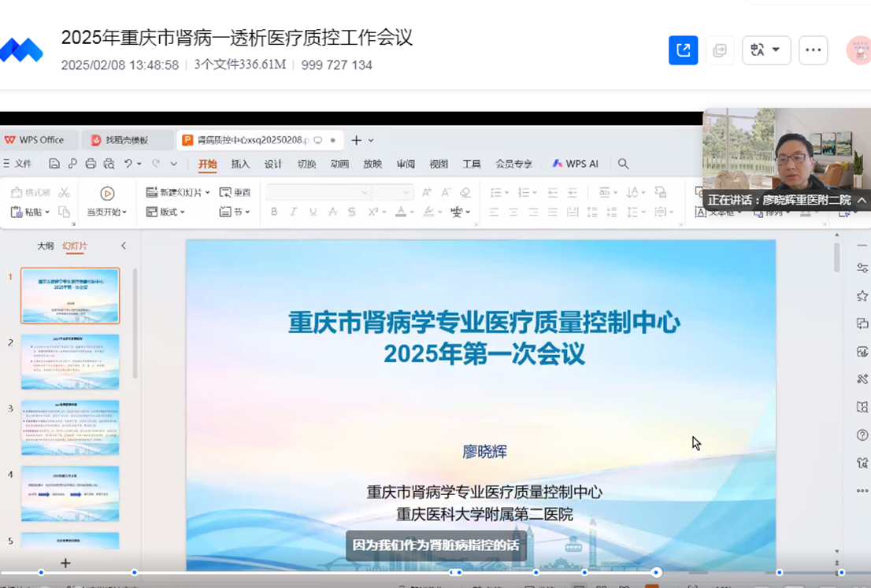Screen dimensions: 871x588
Task: Click the 重置 reset button
Action: coord(235,193)
